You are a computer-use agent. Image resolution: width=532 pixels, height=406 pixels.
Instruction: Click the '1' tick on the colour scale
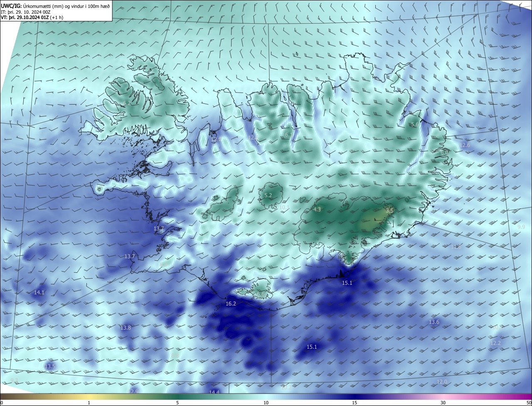click(89, 403)
